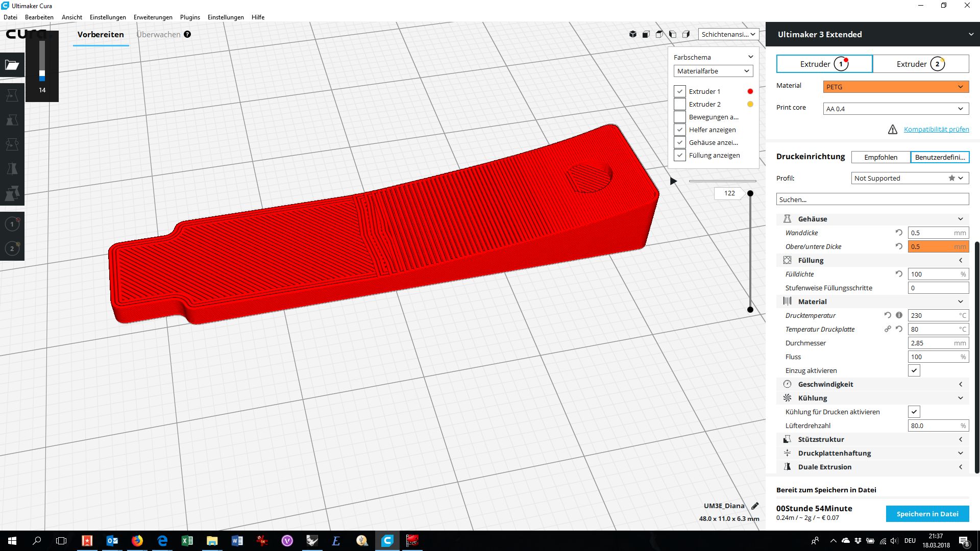This screenshot has height=551, width=980.
Task: Select the Extruder 2 tab
Action: pos(921,64)
